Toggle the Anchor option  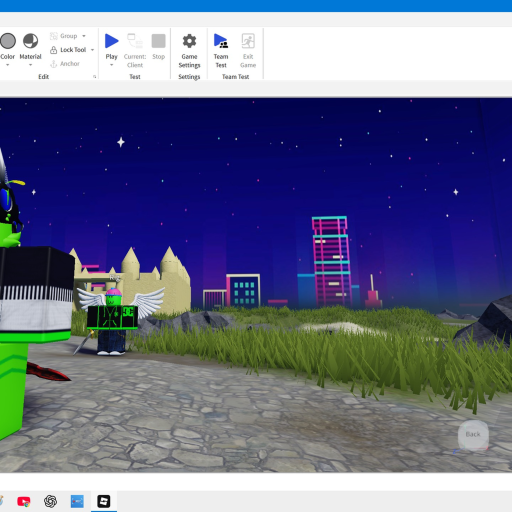tap(65, 64)
